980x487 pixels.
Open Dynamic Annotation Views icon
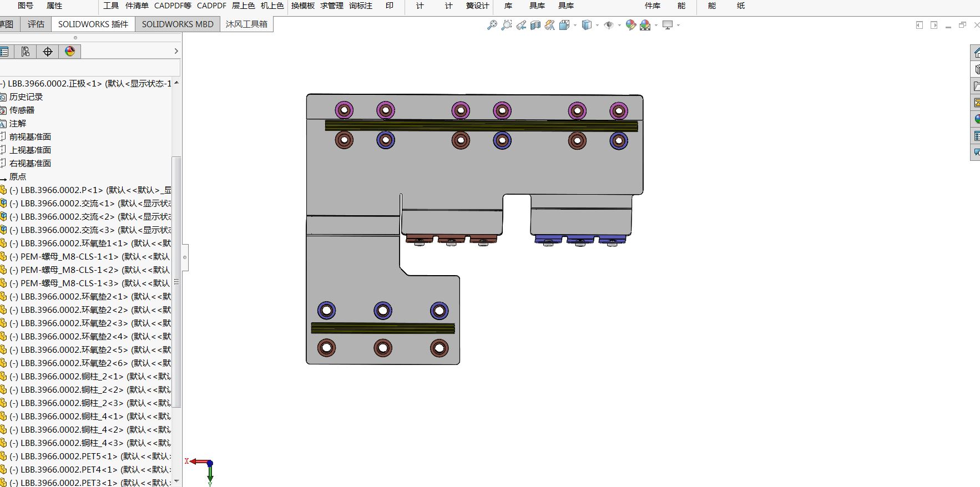click(x=549, y=25)
